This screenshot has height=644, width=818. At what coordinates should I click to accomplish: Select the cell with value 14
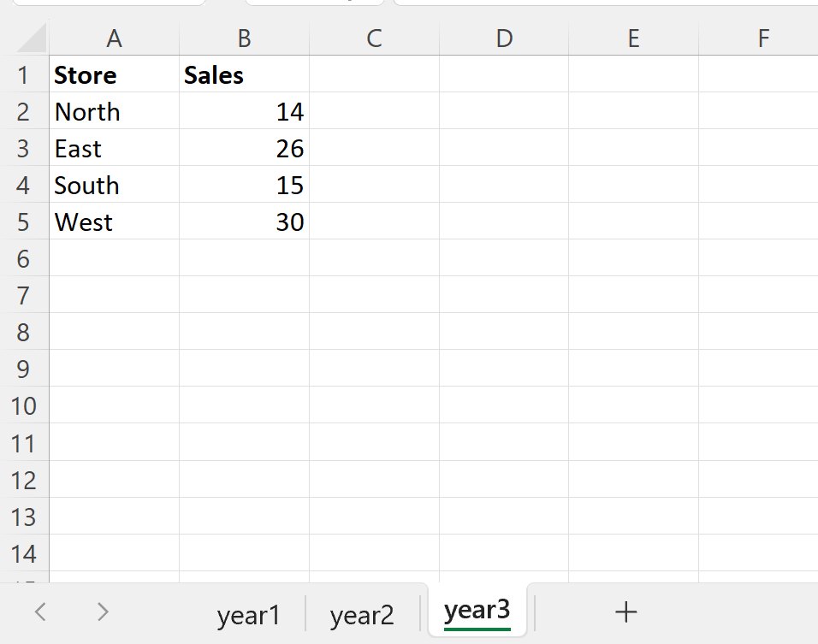pos(244,111)
